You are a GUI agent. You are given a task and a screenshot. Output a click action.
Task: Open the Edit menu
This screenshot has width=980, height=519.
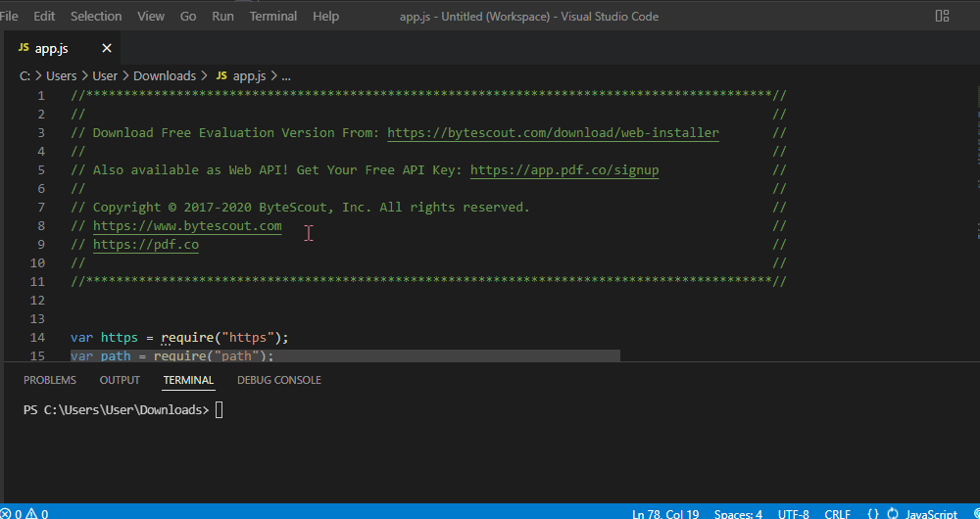point(44,17)
